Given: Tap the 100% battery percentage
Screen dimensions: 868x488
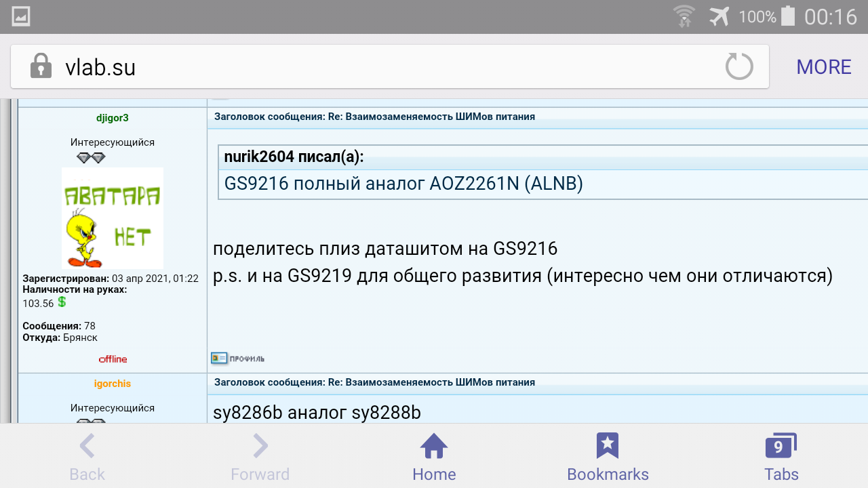Looking at the screenshot, I should (757, 17).
